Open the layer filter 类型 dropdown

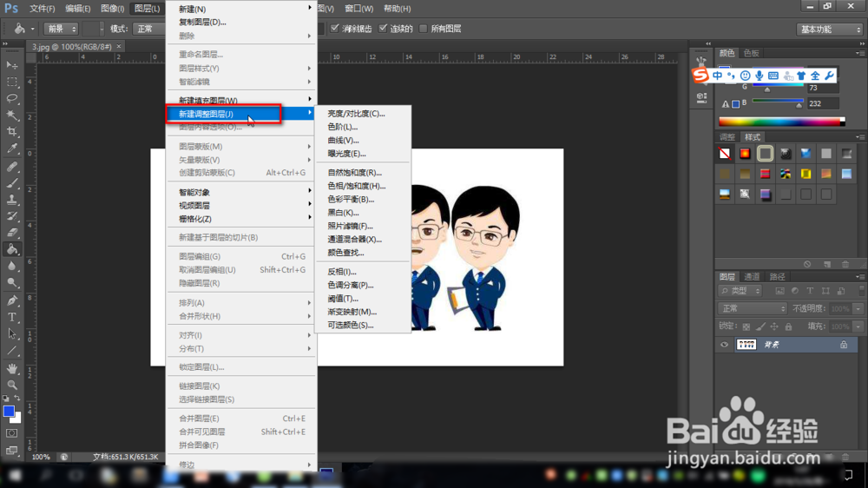click(740, 291)
